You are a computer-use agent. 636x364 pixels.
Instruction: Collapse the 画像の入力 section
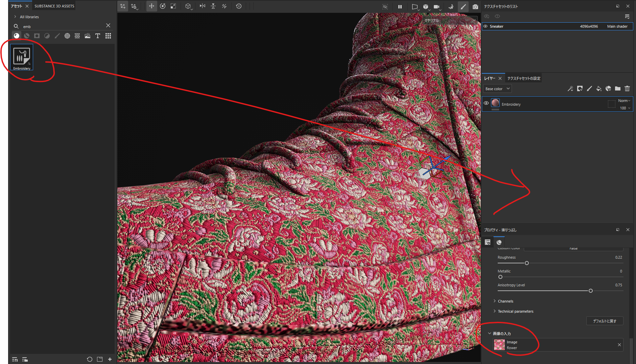[x=489, y=333]
